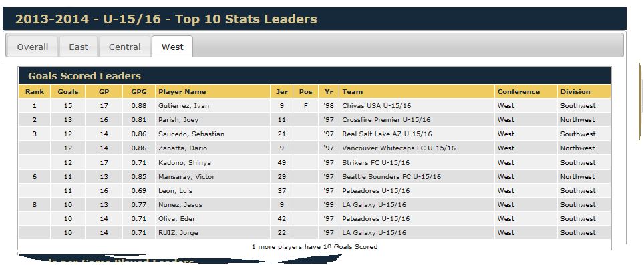644x265 pixels.
Task: Click the Goals Scored Leaders heading
Action: coord(85,76)
